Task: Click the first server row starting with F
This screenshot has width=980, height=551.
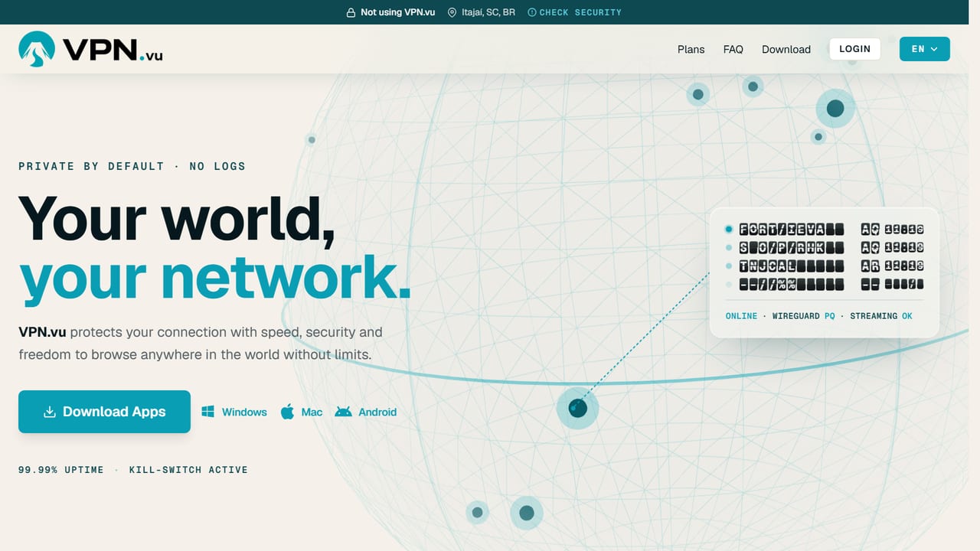Action: [x=824, y=229]
